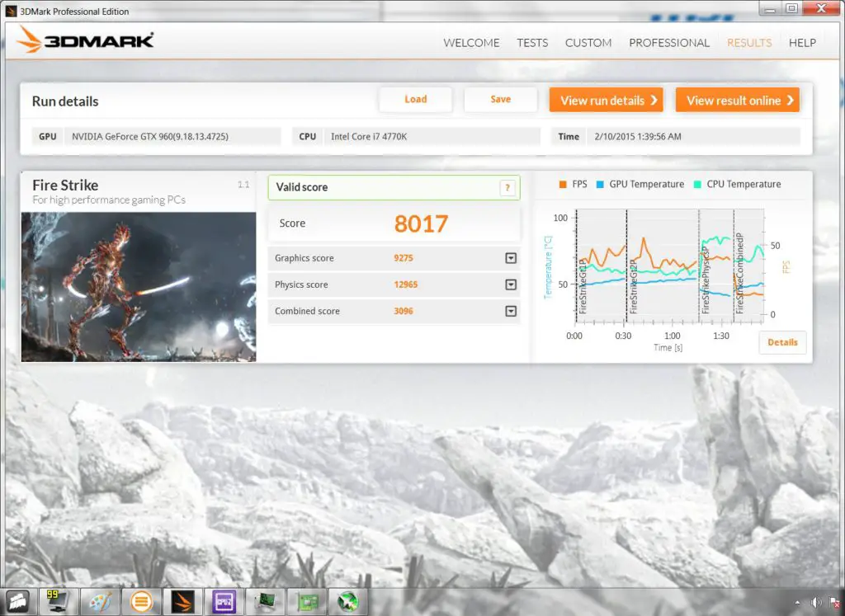Open the green graphics card taskbar icon
845x616 pixels.
[307, 601]
